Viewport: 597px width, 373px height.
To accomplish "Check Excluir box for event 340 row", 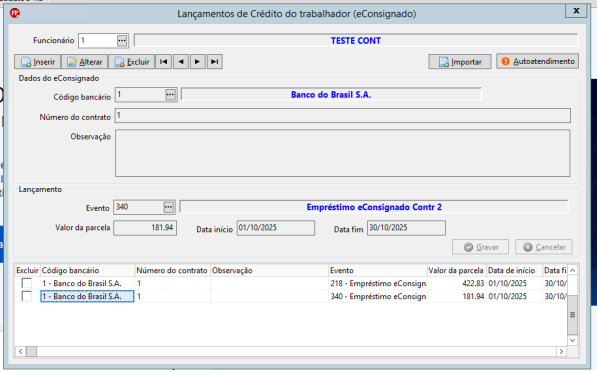I will (27, 296).
